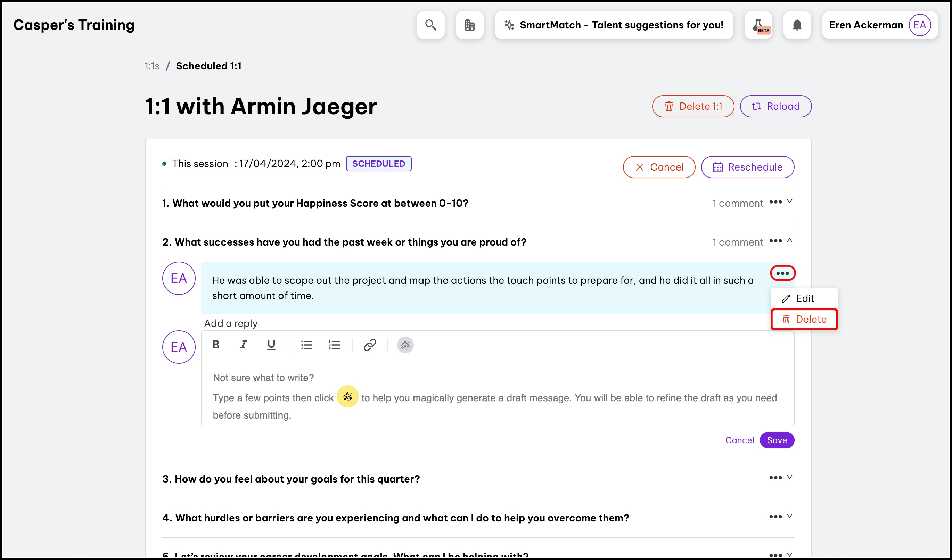Click the Delete 1:1 button
This screenshot has height=560, width=952.
click(693, 106)
